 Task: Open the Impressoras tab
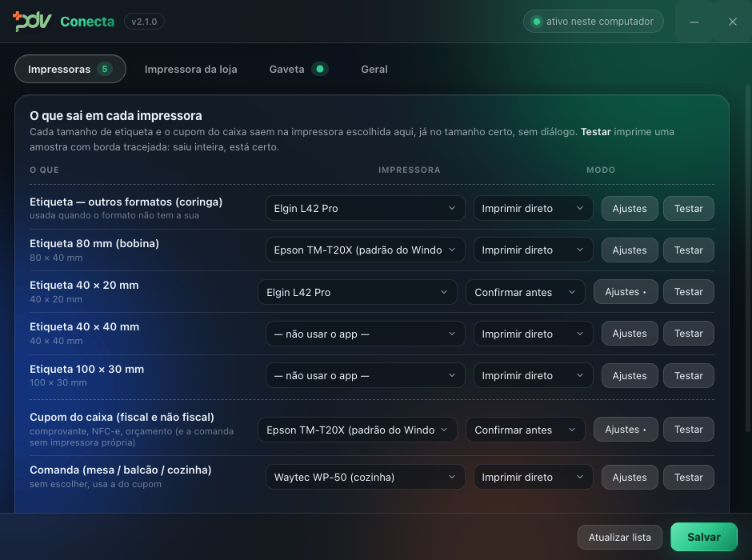(x=70, y=69)
